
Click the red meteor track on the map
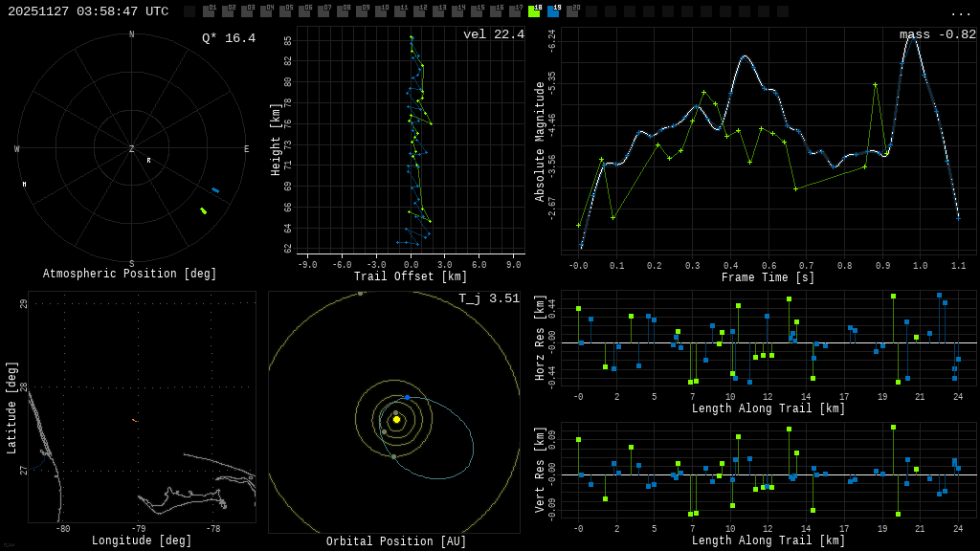pos(135,420)
